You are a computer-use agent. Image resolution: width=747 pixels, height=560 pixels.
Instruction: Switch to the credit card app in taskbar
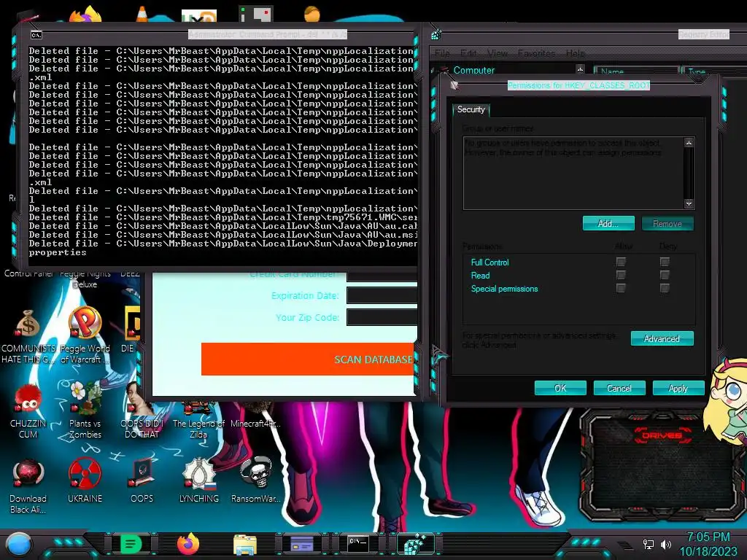pyautogui.click(x=301, y=544)
